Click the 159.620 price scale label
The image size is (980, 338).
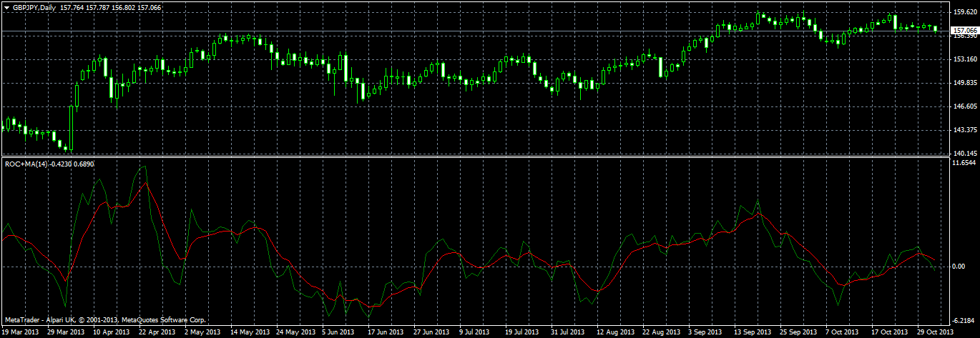(964, 12)
